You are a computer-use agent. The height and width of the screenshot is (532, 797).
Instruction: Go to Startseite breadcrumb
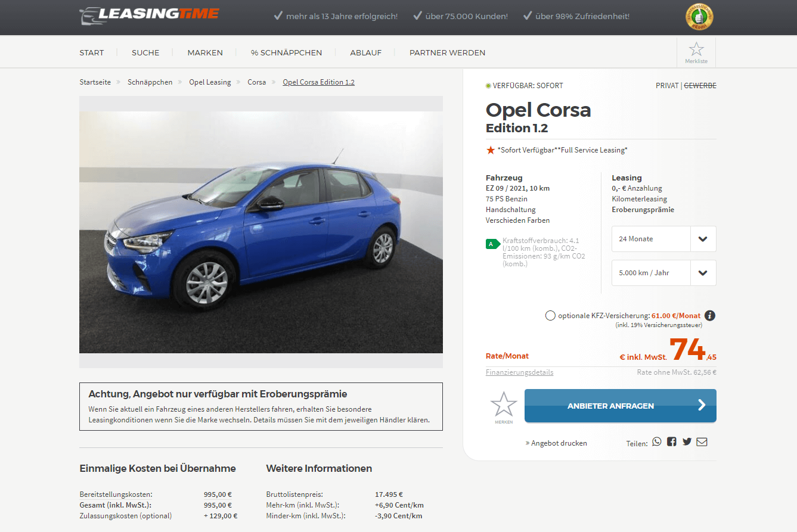click(95, 82)
